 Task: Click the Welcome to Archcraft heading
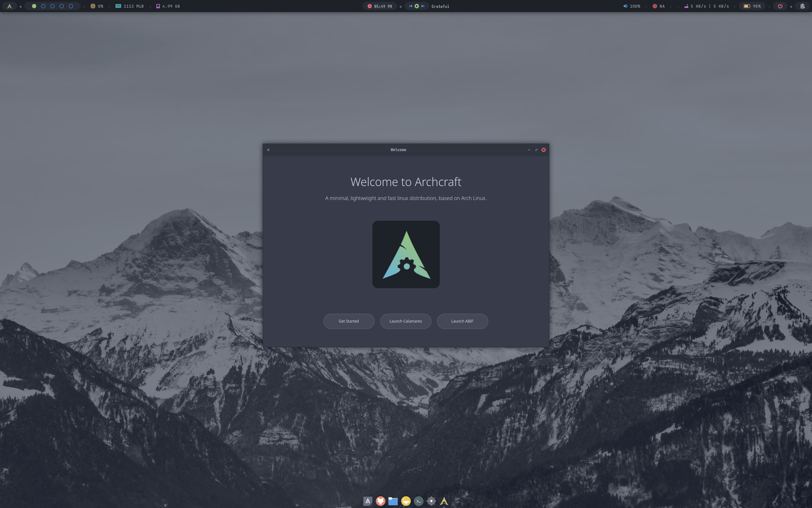(406, 182)
